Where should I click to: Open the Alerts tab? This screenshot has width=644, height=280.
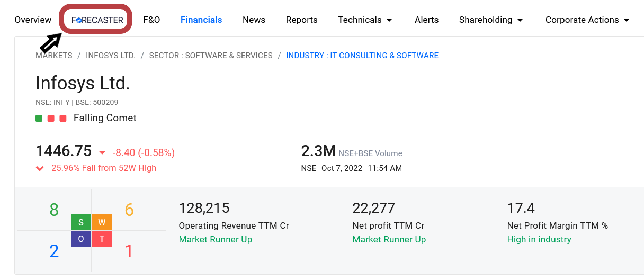click(x=426, y=20)
